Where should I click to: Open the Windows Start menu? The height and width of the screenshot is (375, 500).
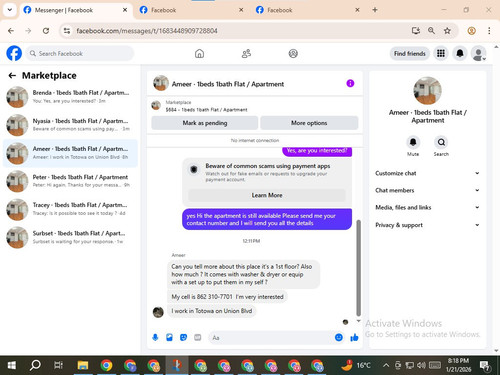click(12, 366)
